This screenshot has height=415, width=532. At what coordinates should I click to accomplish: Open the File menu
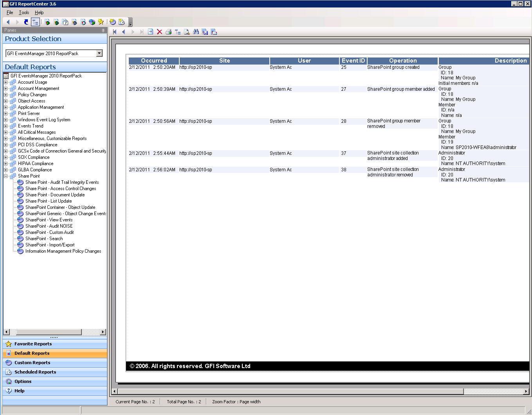click(10, 13)
